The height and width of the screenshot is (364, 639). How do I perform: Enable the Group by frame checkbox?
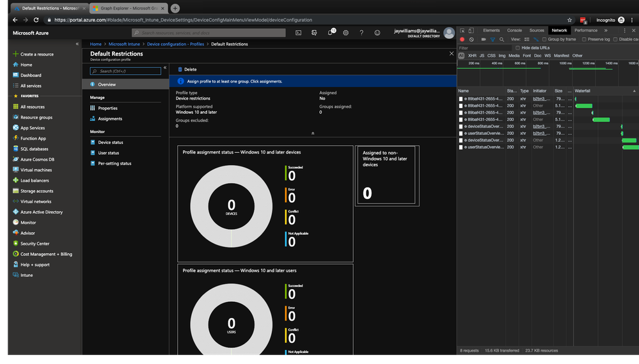(x=544, y=40)
